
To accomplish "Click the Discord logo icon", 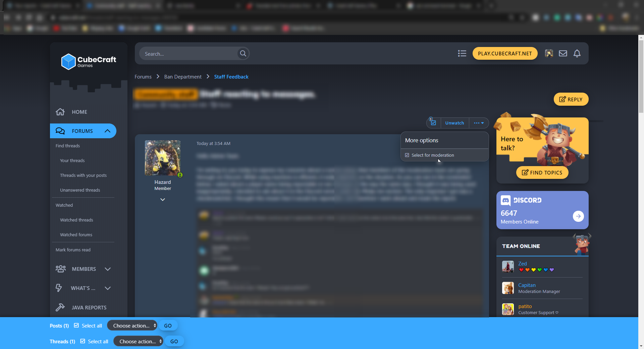I will (x=505, y=200).
